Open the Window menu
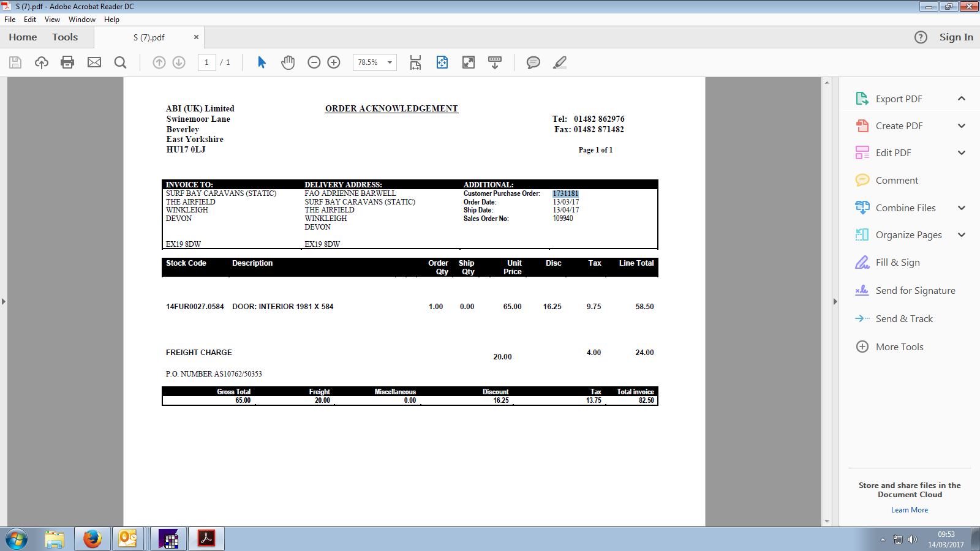The image size is (980, 551). [x=82, y=20]
